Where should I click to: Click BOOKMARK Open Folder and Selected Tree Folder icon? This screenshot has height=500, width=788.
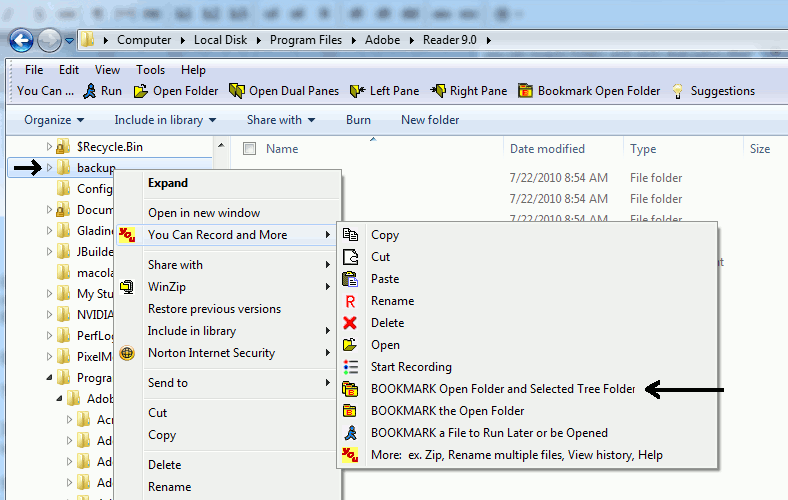(350, 389)
